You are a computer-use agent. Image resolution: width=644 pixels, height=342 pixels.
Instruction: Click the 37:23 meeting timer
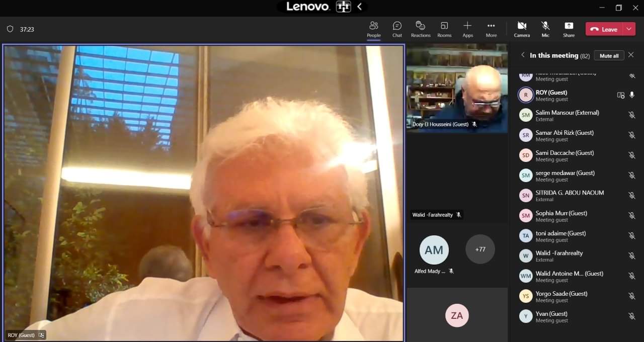tap(27, 30)
